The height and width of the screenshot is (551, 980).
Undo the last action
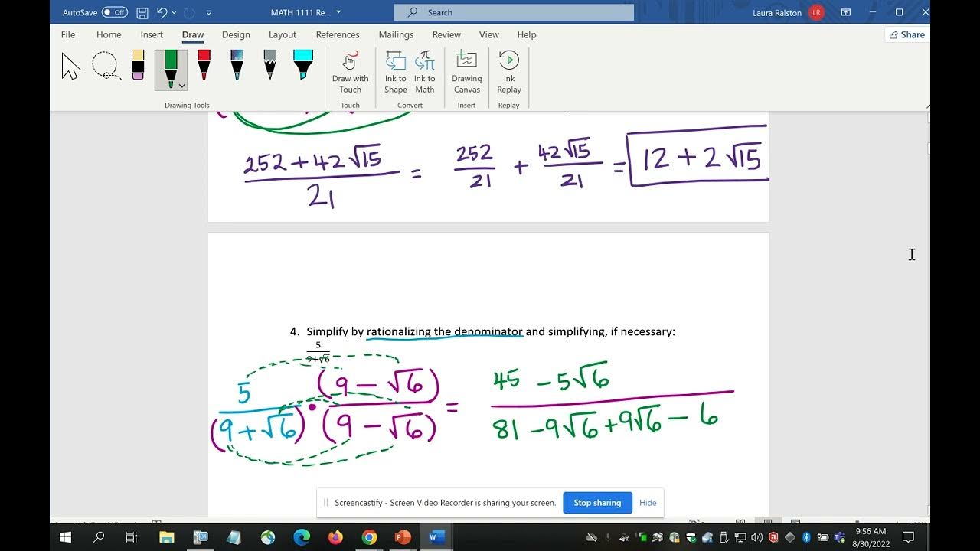pos(162,12)
